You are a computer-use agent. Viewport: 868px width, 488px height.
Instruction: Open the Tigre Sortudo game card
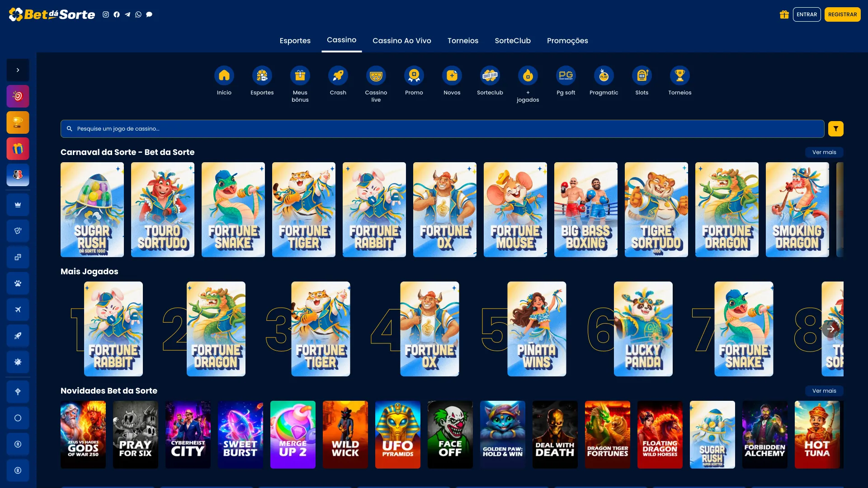pyautogui.click(x=656, y=210)
